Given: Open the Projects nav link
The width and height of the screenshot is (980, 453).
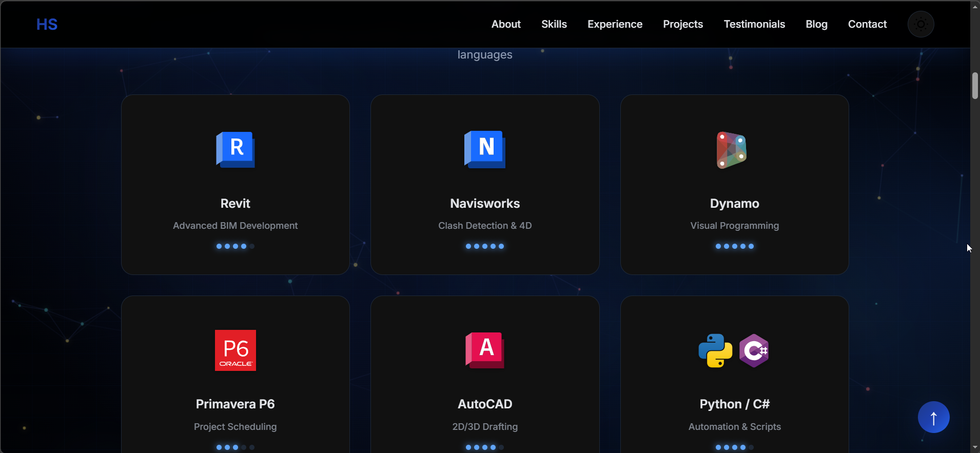Looking at the screenshot, I should 683,24.
